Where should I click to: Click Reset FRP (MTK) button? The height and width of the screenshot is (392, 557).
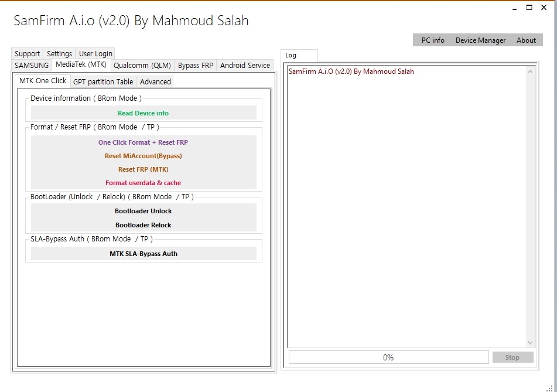(x=143, y=169)
